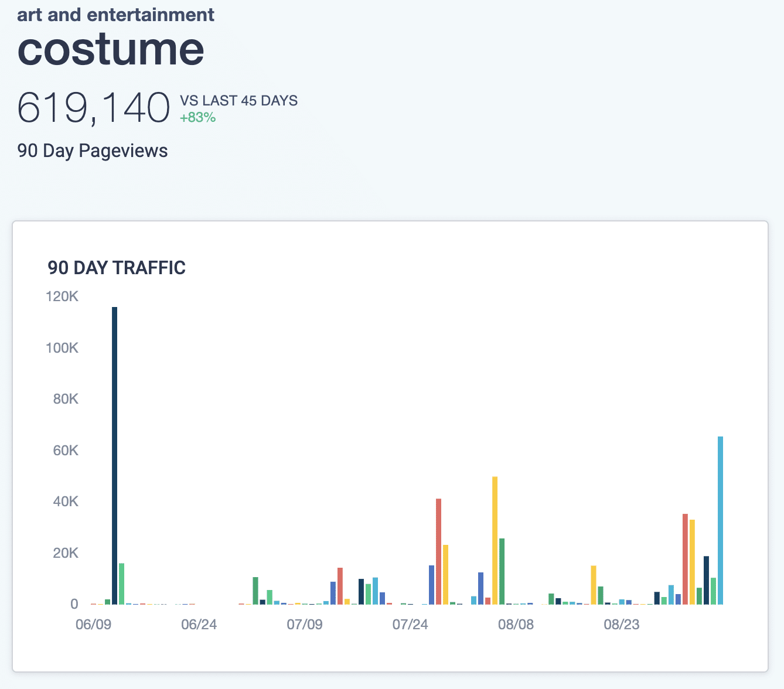The width and height of the screenshot is (784, 689).
Task: Click the 40K y-axis label
Action: pos(66,502)
